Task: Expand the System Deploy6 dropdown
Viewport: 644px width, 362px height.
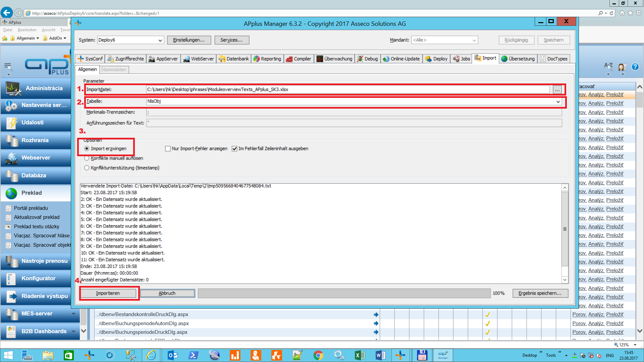Action: pyautogui.click(x=160, y=40)
